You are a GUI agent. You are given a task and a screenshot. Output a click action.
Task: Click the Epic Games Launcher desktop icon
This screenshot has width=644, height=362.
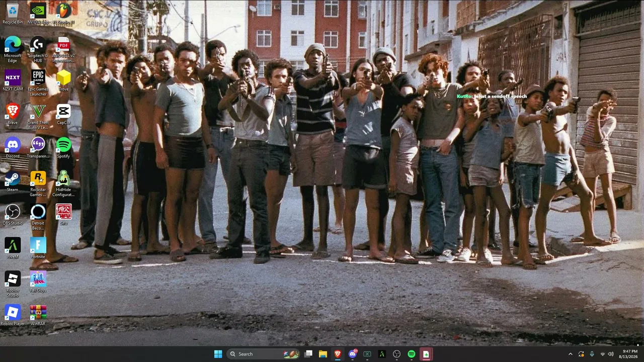click(38, 83)
